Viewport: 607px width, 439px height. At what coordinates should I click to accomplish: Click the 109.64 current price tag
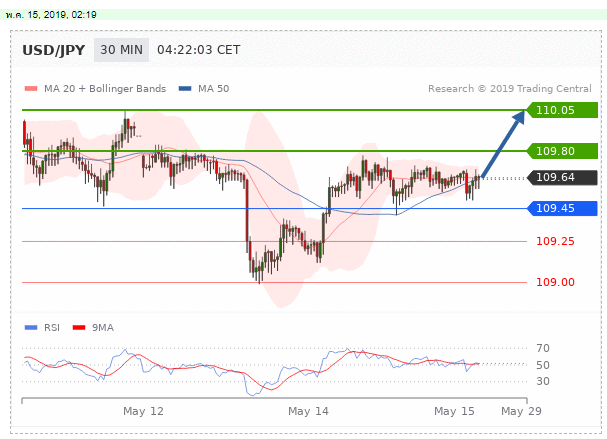pos(562,177)
